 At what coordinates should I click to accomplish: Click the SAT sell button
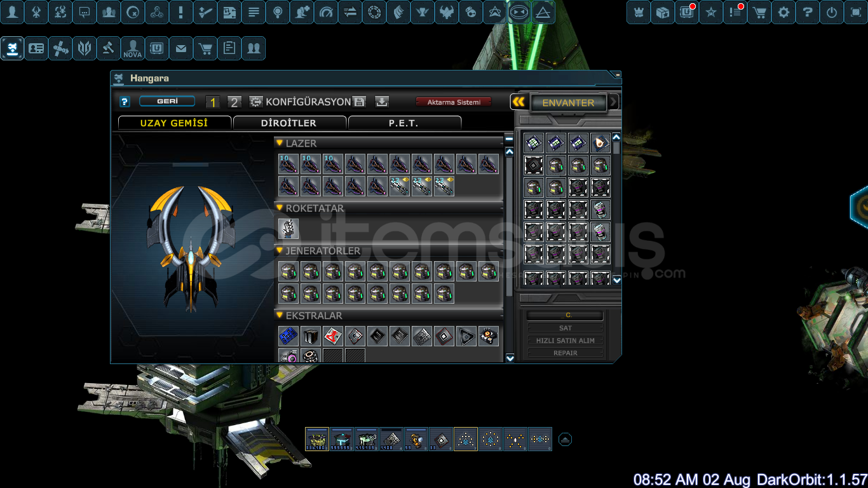coord(566,328)
